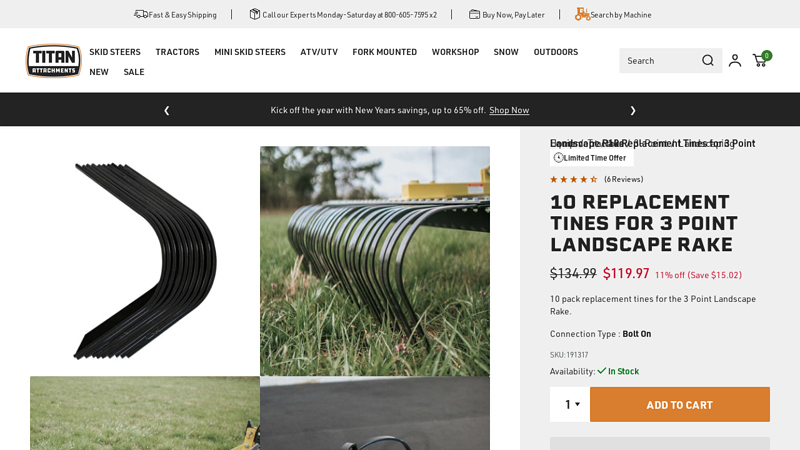The height and width of the screenshot is (450, 800).
Task: Open the Tractors menu
Action: click(177, 52)
